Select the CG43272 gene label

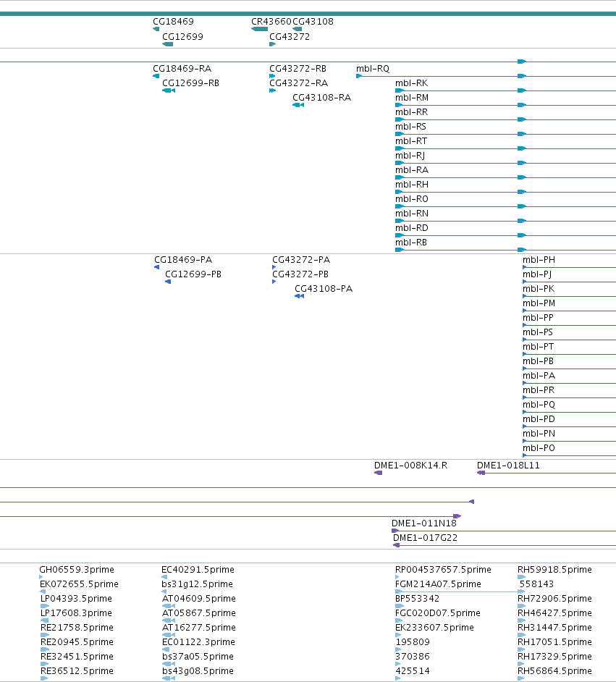click(x=290, y=36)
